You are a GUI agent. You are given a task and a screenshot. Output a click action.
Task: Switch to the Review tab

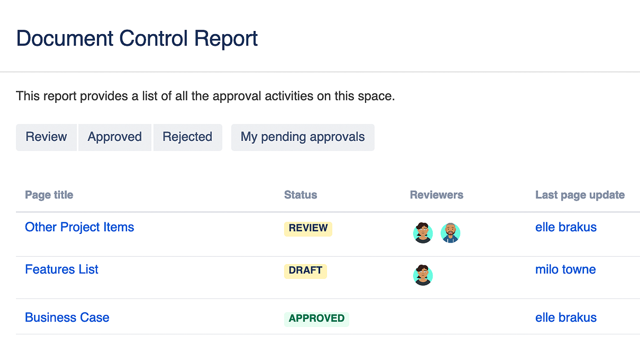click(46, 137)
